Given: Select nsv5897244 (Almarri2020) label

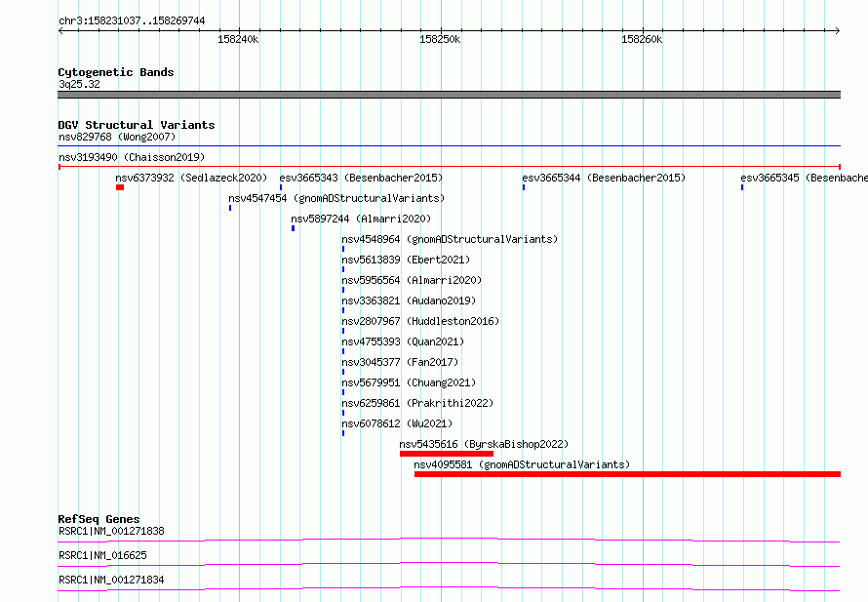Looking at the screenshot, I should tap(361, 219).
